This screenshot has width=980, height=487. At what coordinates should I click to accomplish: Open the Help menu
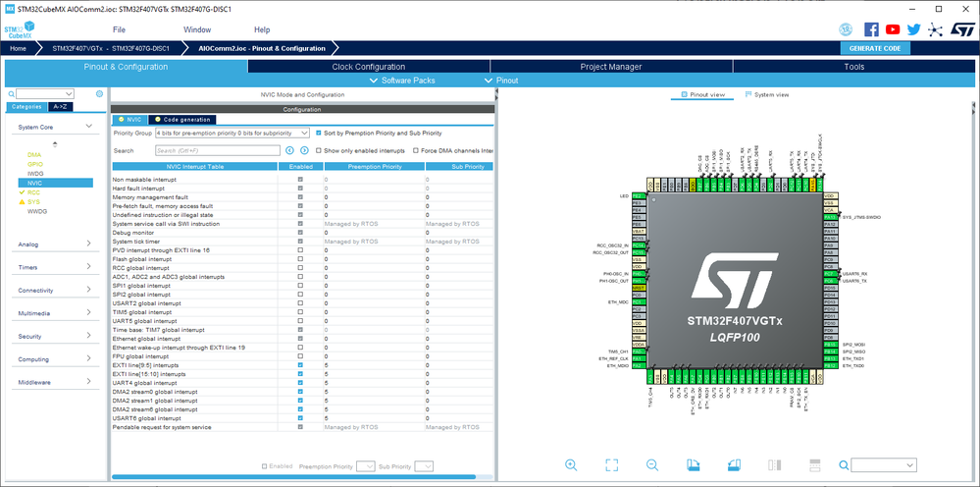(262, 29)
